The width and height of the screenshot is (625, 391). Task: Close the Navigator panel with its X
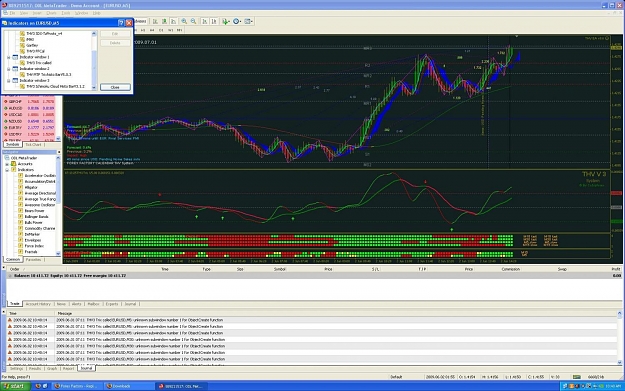coord(59,152)
